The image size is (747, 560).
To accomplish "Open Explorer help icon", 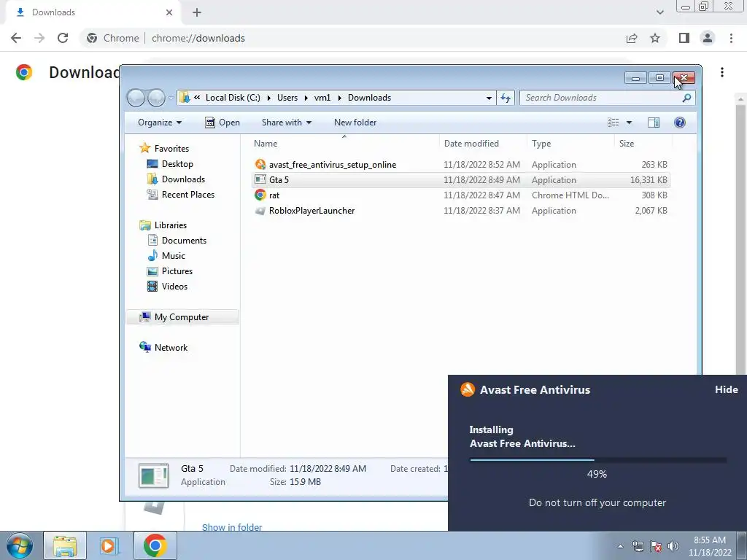I will [x=680, y=122].
